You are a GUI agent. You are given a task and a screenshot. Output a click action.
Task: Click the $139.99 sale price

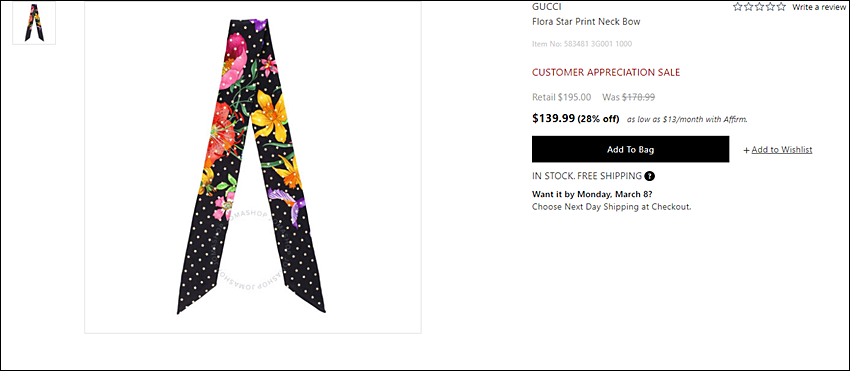(x=553, y=118)
